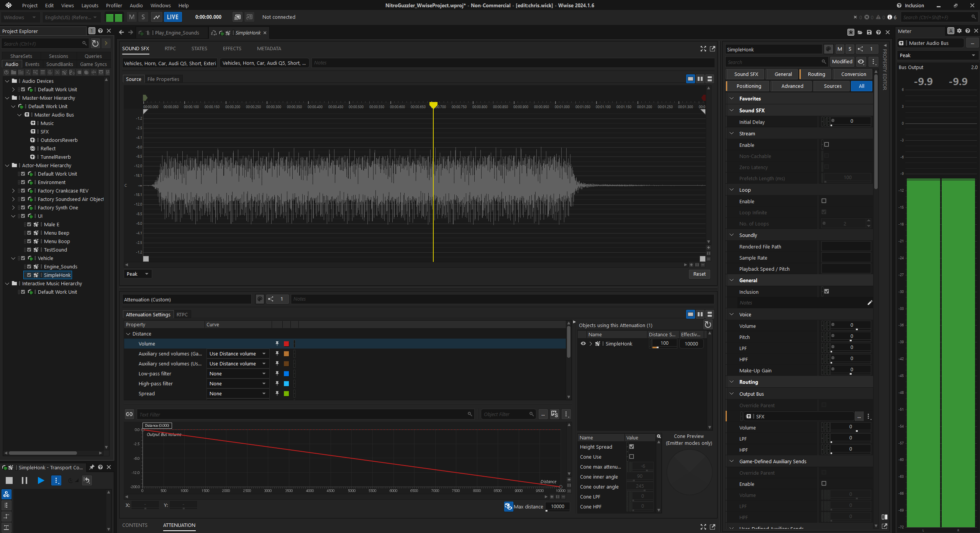Screen dimensions: 980x533
Task: Open the Low-pass filter curve dropdown
Action: click(237, 374)
